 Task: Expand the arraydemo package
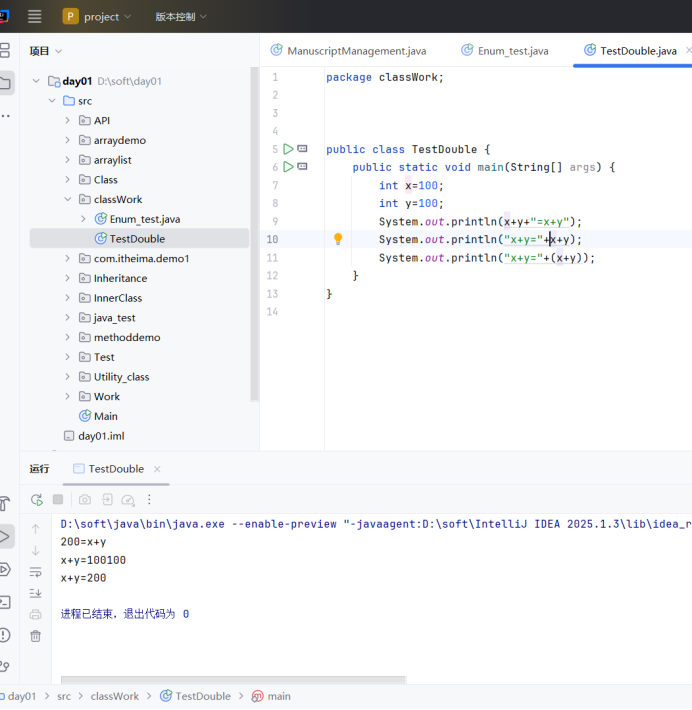tap(68, 140)
